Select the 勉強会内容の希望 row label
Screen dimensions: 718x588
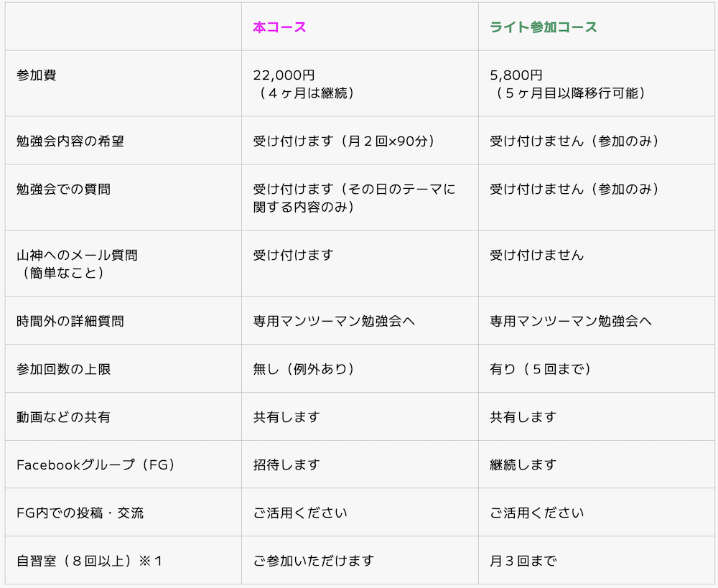pos(70,141)
